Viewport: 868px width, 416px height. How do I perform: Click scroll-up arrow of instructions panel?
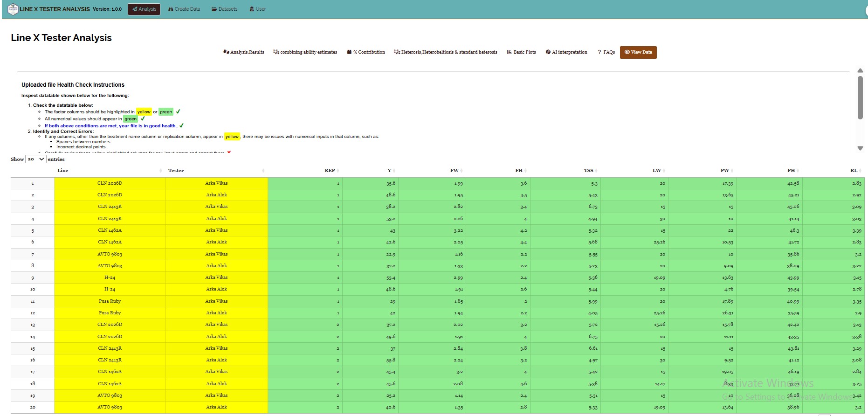(x=860, y=70)
